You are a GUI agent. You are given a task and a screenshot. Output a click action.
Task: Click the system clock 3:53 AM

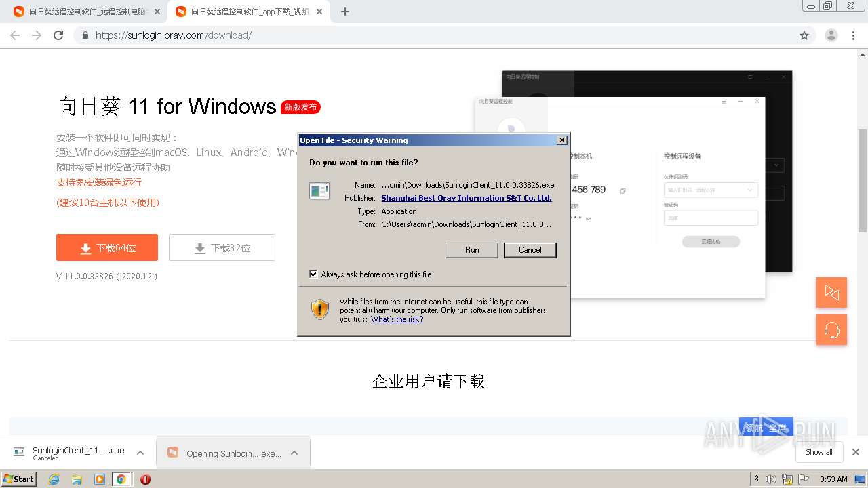(x=833, y=479)
